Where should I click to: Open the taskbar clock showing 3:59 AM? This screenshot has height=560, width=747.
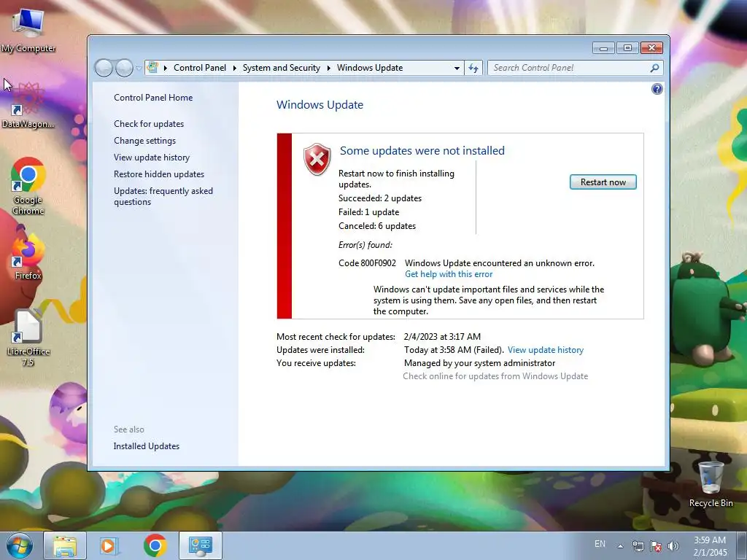710,546
